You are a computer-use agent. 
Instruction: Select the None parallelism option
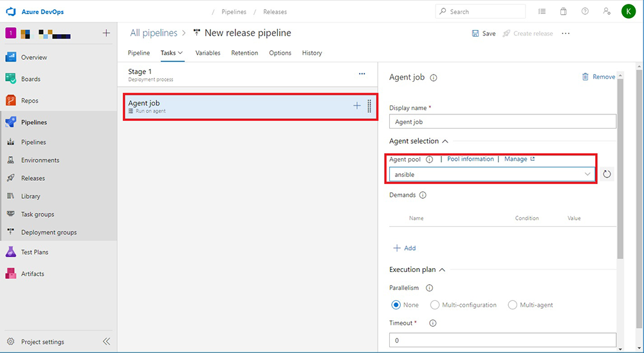coord(396,305)
